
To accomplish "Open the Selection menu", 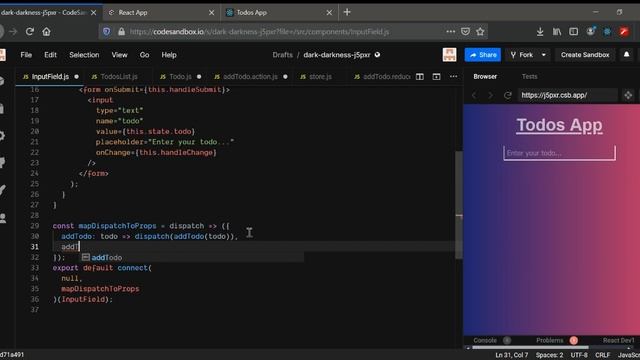I will 84,55.
